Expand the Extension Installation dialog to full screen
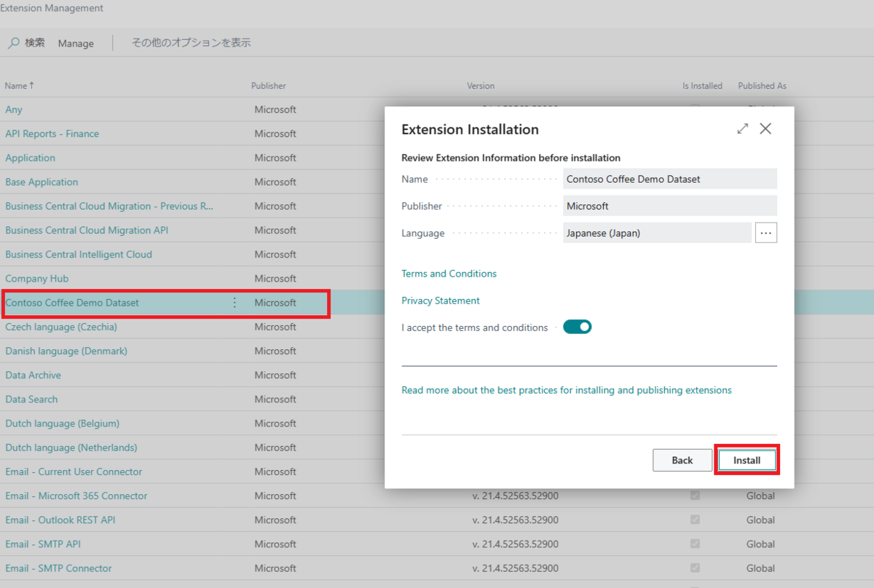Viewport: 874px width, 588px height. coord(742,128)
